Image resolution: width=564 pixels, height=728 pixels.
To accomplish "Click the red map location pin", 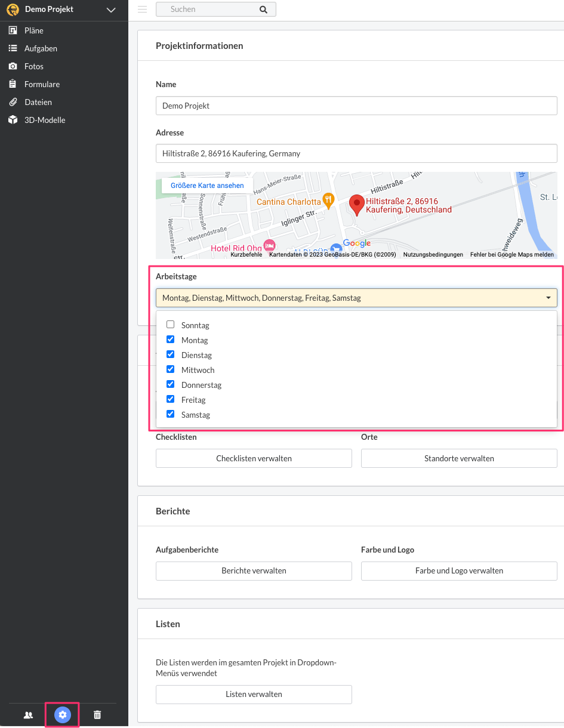I will [x=356, y=205].
